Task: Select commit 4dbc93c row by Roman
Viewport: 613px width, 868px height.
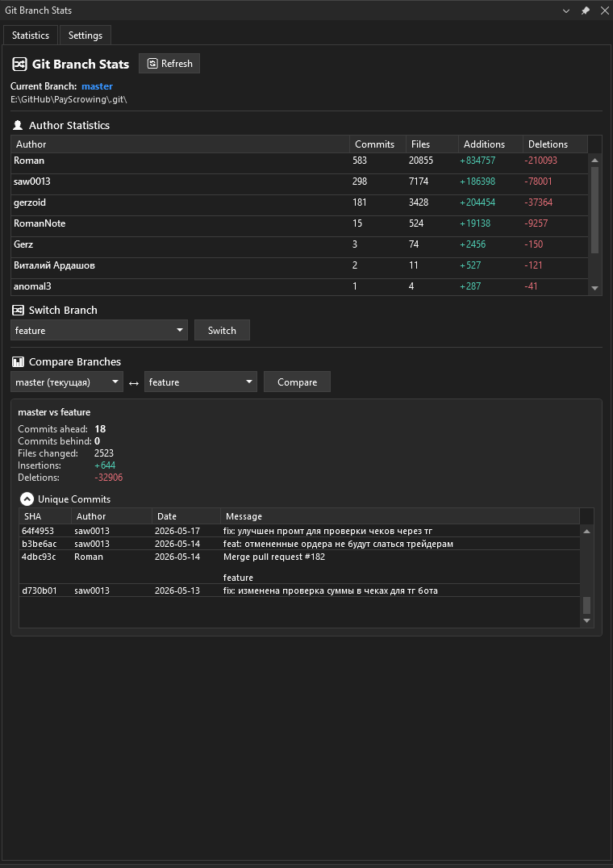Action: click(x=299, y=567)
